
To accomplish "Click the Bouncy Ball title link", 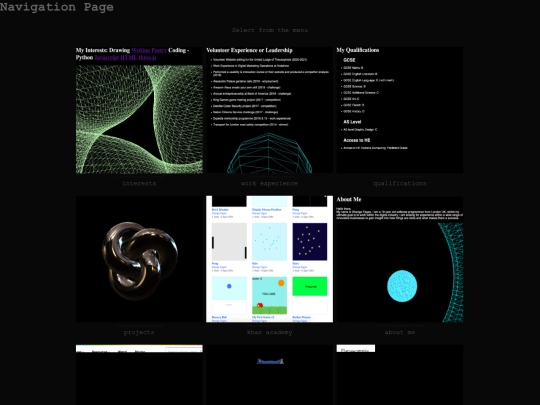I will [219, 317].
